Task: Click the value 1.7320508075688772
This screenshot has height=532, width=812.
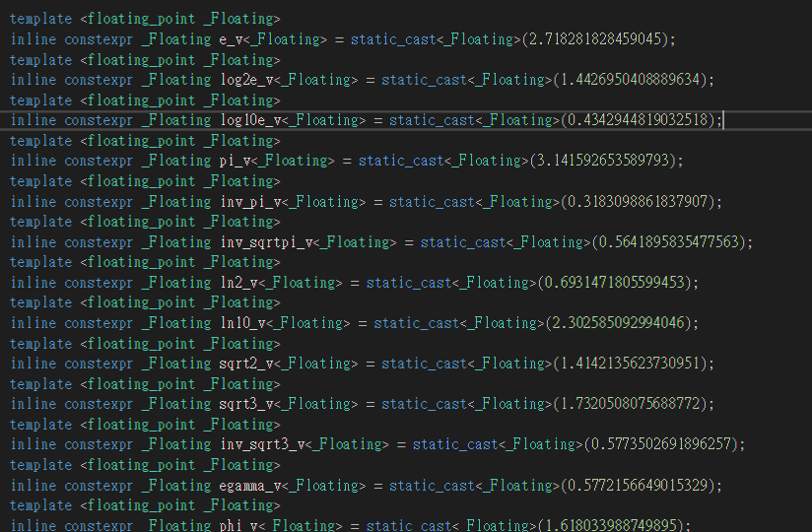Action: pyautogui.click(x=631, y=403)
